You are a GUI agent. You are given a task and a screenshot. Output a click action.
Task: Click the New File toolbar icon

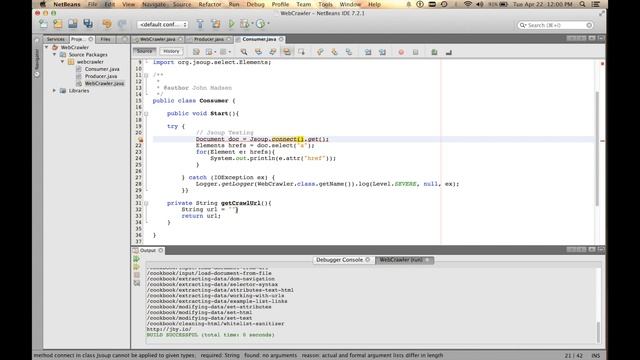(x=43, y=24)
